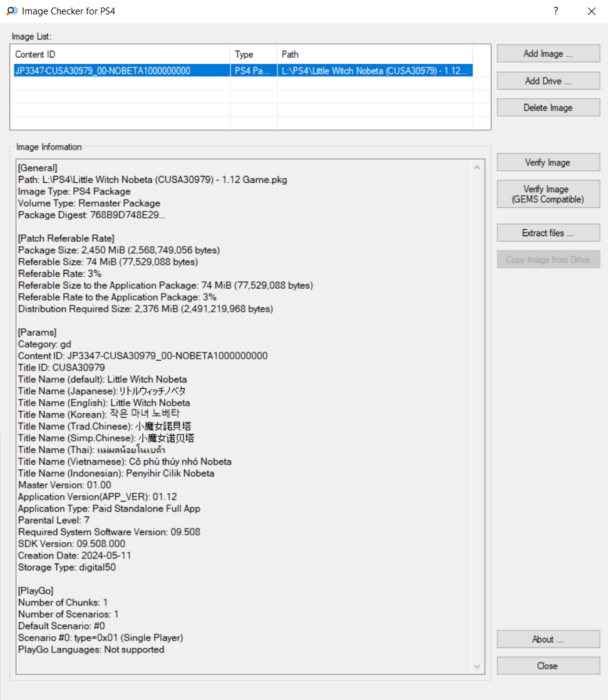Click the Parental Level: 7 line

(x=54, y=520)
